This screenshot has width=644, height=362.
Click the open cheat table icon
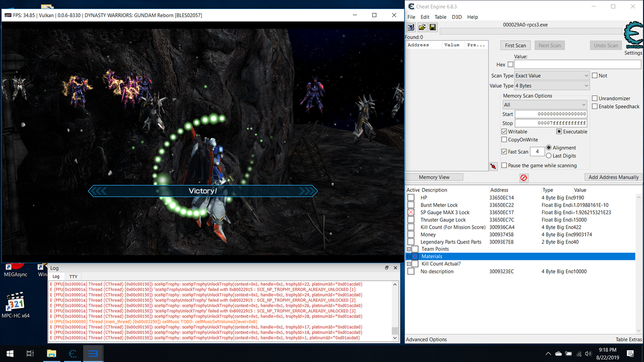(x=422, y=27)
